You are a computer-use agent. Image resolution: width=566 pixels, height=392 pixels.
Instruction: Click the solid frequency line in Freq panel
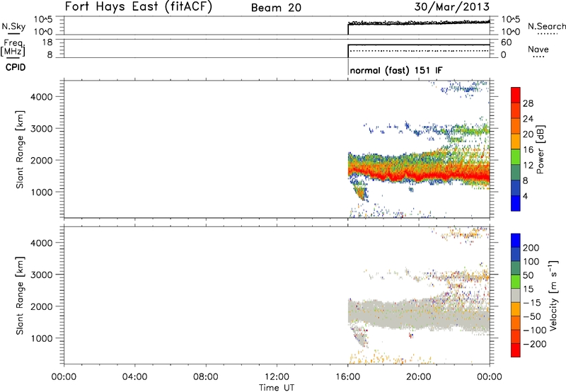419,45
